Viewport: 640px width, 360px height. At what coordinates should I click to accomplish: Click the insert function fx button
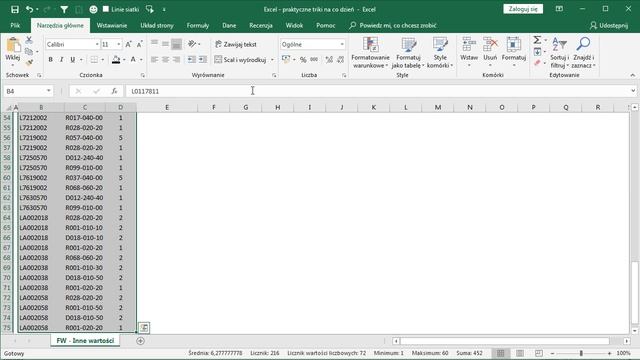click(x=114, y=91)
